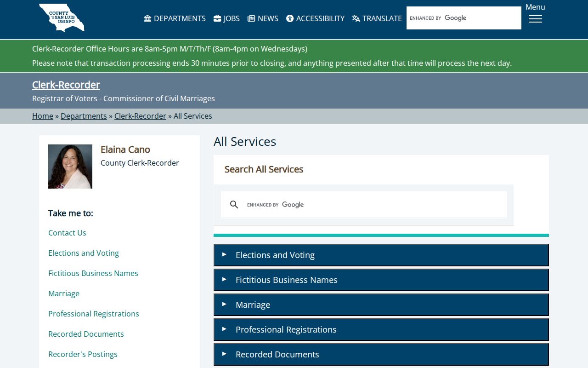Click Elaina Cano's portrait photo
The width and height of the screenshot is (588, 368).
[70, 167]
